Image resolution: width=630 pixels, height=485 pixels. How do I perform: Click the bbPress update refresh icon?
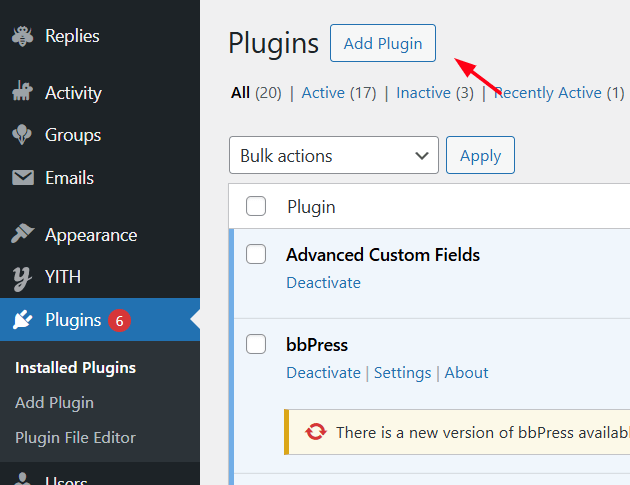click(315, 432)
